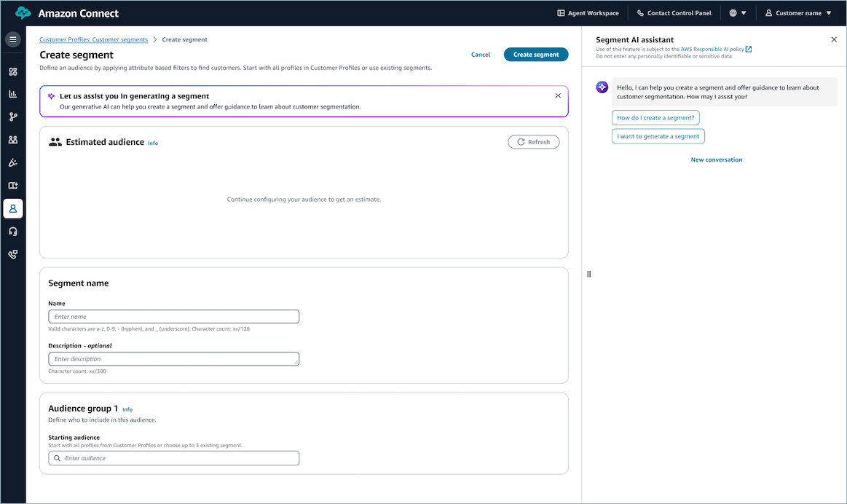Click the Create segment button
847x504 pixels.
coord(536,54)
